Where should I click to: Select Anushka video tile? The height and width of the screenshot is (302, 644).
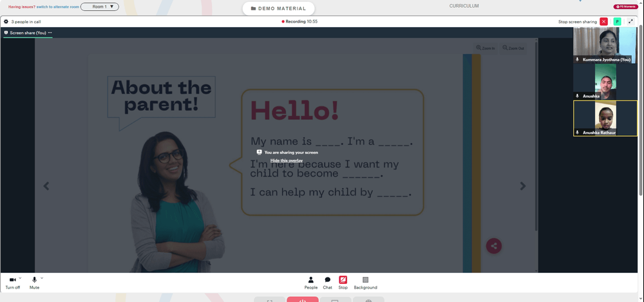point(605,82)
